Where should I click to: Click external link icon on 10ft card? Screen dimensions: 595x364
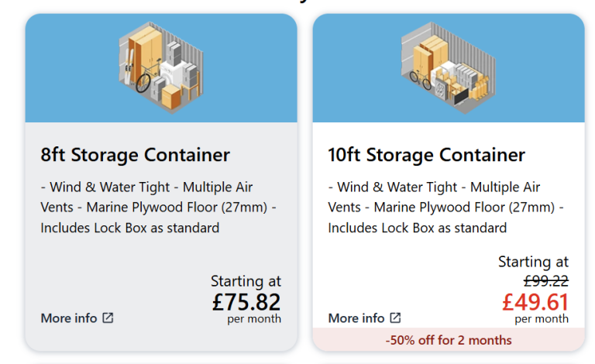click(x=395, y=318)
